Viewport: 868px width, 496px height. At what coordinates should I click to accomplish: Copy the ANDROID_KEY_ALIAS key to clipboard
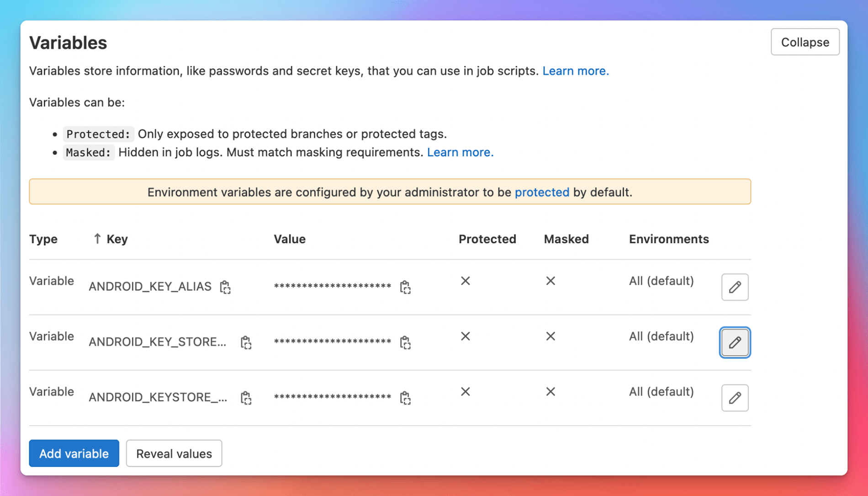coord(225,287)
